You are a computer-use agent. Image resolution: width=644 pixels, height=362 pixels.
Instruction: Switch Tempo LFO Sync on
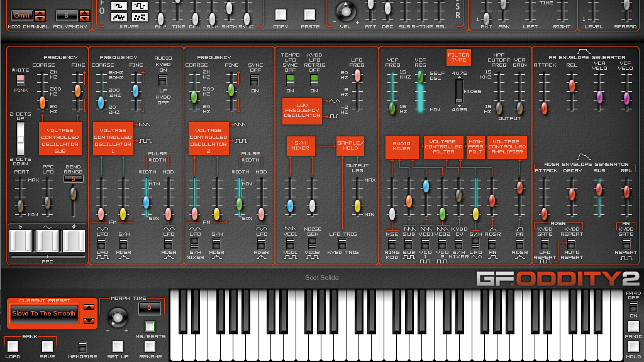click(291, 80)
